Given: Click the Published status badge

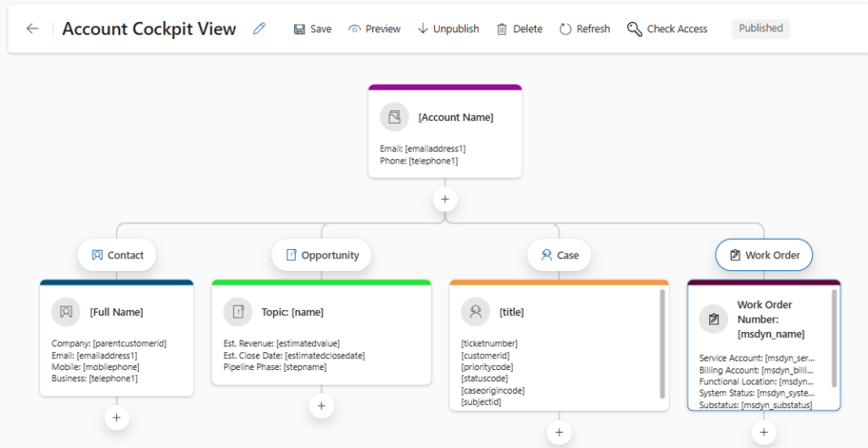Looking at the screenshot, I should 760,28.
